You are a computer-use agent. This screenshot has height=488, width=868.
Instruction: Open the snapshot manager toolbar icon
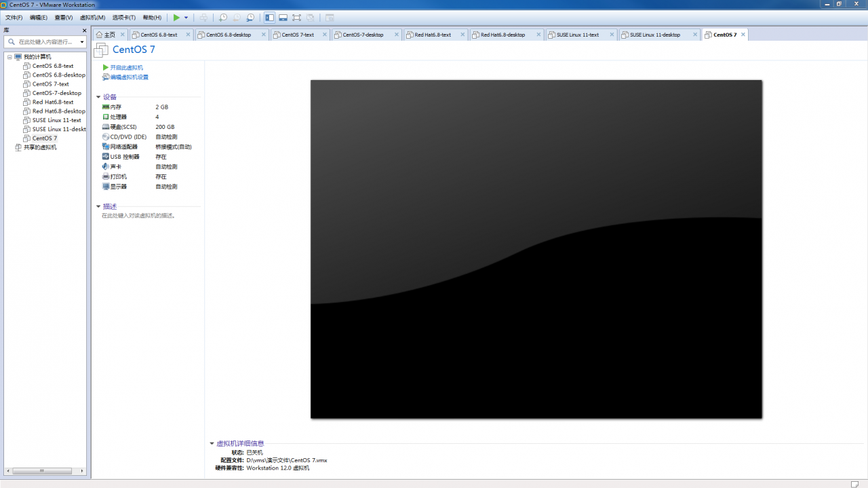coord(250,18)
